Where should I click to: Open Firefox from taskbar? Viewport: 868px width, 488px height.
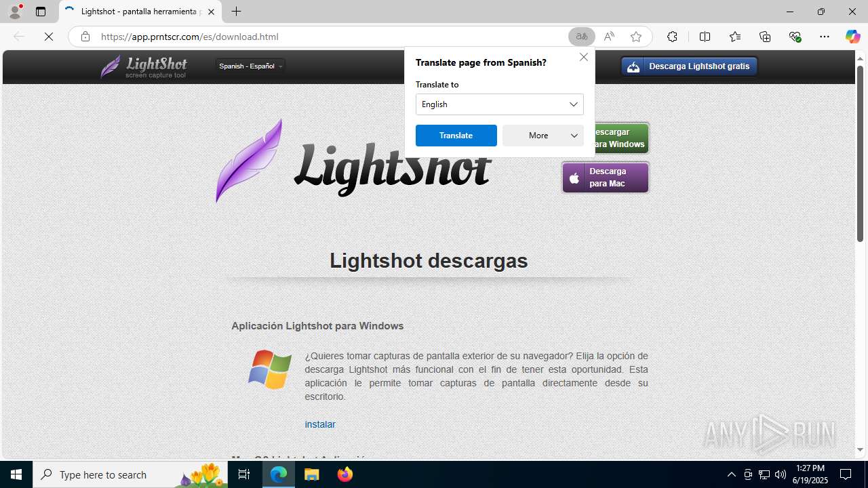tap(344, 474)
